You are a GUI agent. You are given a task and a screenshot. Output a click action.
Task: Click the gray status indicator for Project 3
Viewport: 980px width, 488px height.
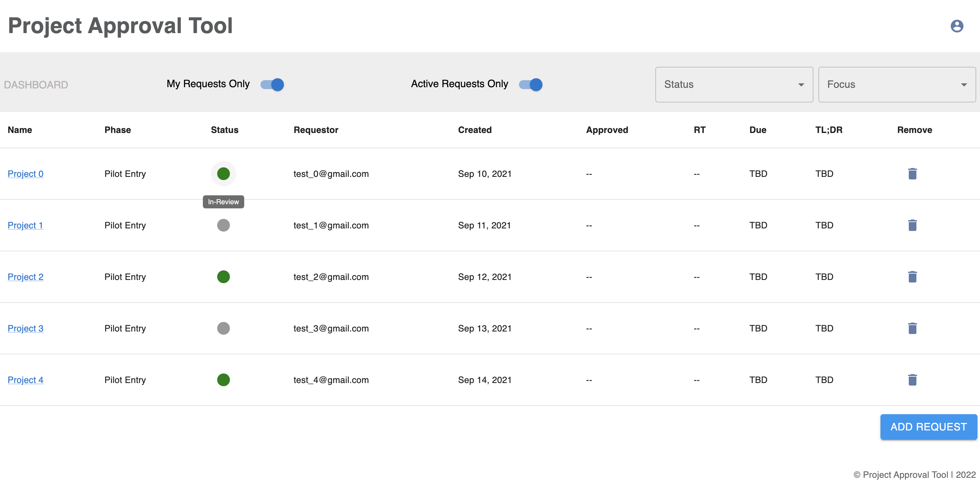(x=223, y=328)
